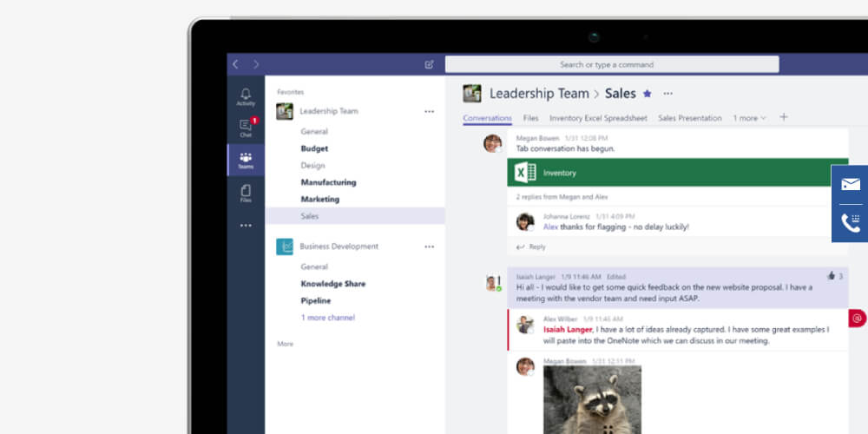868x434 pixels.
Task: Go forward with the right arrow
Action: point(256,64)
